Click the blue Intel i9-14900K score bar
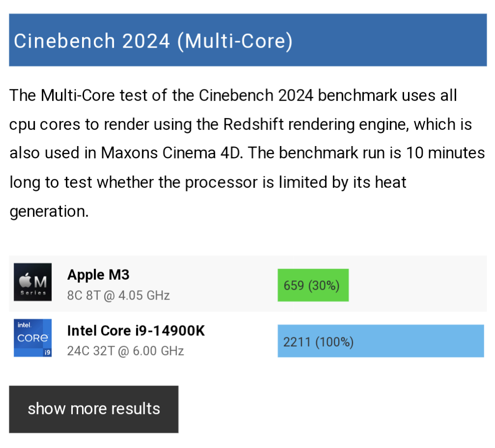Image resolution: width=495 pixels, height=448 pixels. click(380, 341)
